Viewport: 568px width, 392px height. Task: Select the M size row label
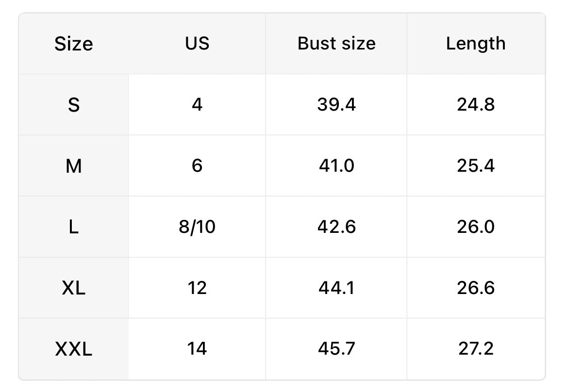point(73,166)
